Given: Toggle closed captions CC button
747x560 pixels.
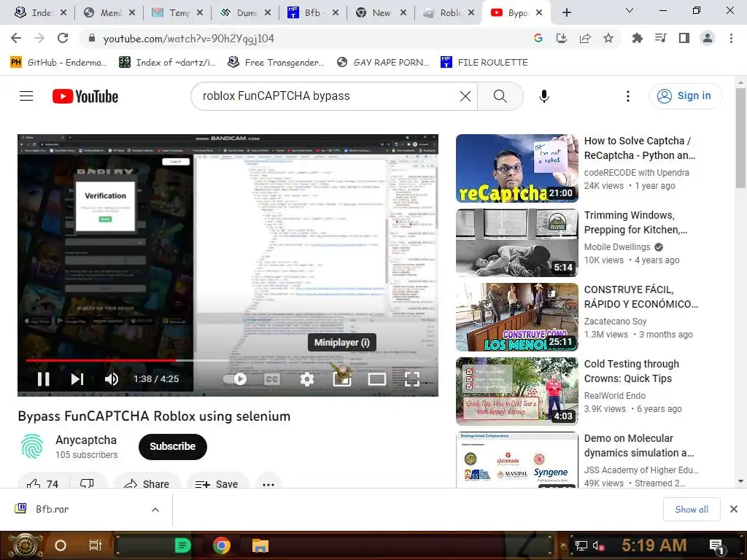Looking at the screenshot, I should point(272,379).
